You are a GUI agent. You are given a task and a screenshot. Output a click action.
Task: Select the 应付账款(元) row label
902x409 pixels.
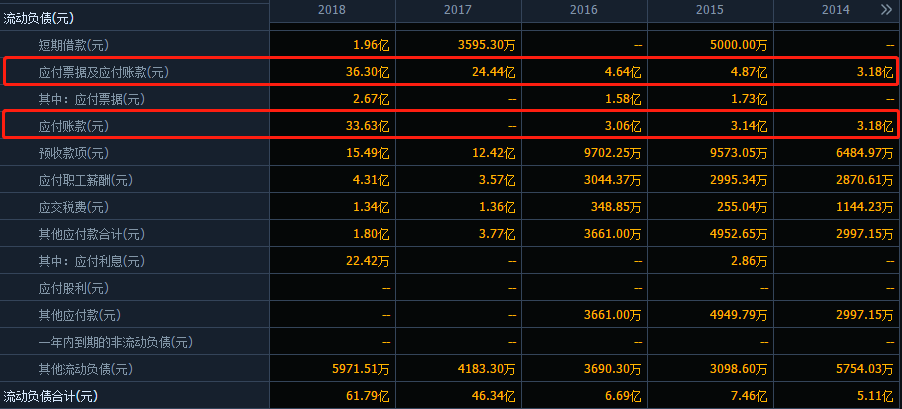pos(74,126)
